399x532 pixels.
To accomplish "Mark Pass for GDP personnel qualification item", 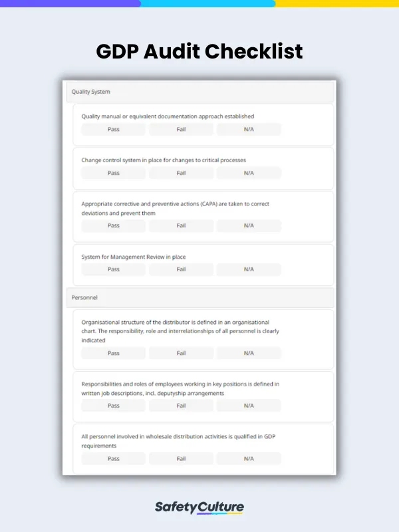I will pyautogui.click(x=112, y=458).
